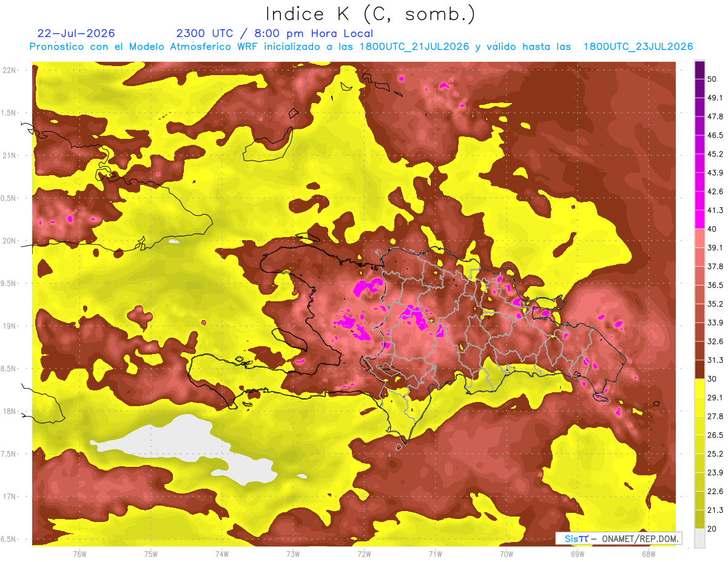The image size is (728, 562).
Task: Click "2300 UTC / 8:00 pm Hora Local"
Action: [275, 33]
